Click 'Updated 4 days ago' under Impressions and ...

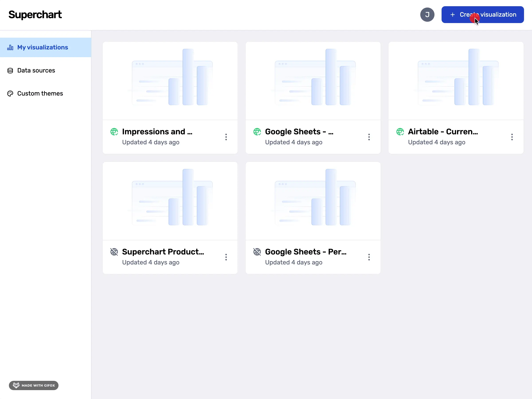click(x=151, y=142)
